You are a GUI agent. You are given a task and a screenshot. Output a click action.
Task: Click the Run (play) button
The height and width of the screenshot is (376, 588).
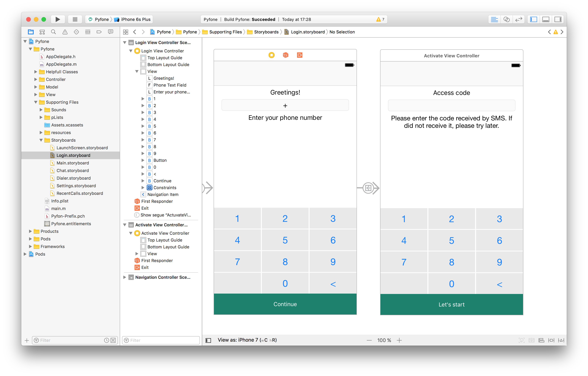point(58,19)
